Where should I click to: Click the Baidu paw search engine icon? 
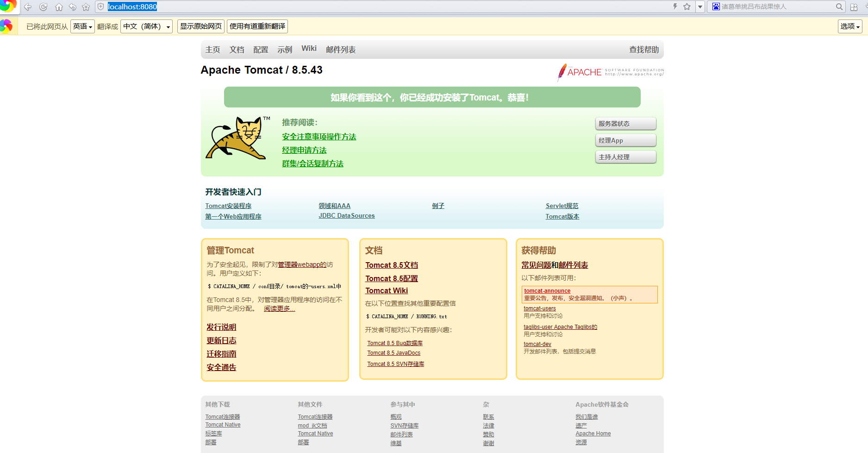click(716, 6)
